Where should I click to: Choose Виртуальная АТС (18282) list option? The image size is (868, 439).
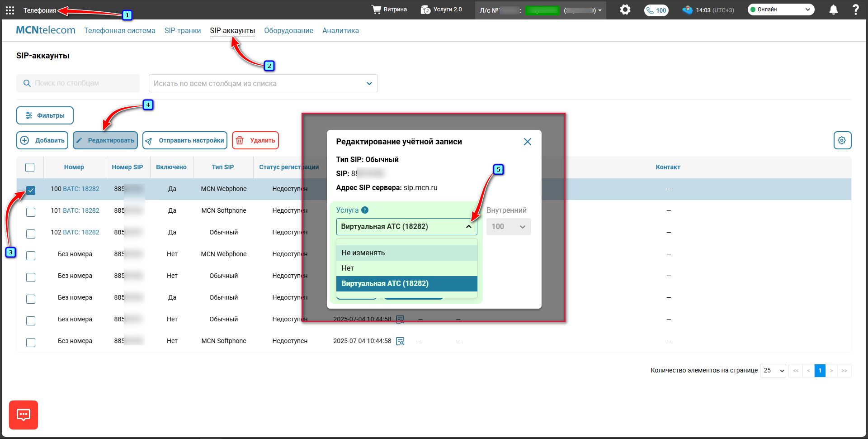(406, 284)
